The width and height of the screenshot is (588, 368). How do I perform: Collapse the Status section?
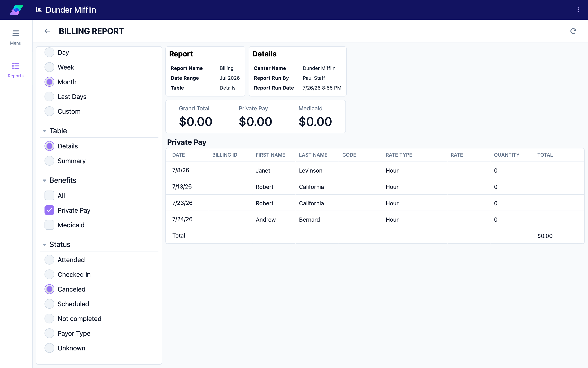[45, 245]
